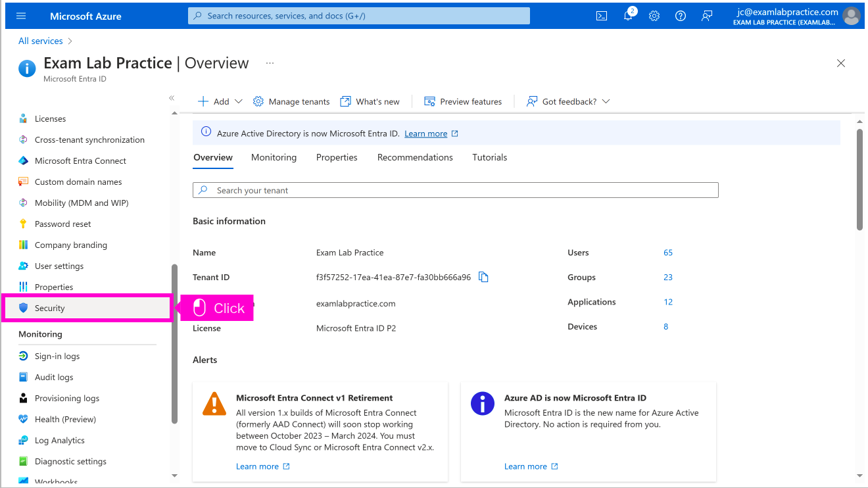Open the more options ellipsis
This screenshot has width=868, height=488.
270,63
